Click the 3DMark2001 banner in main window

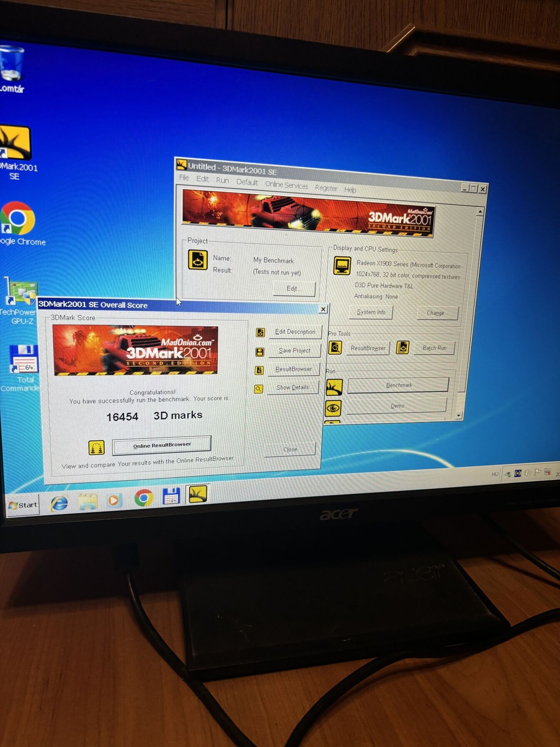coord(308,214)
